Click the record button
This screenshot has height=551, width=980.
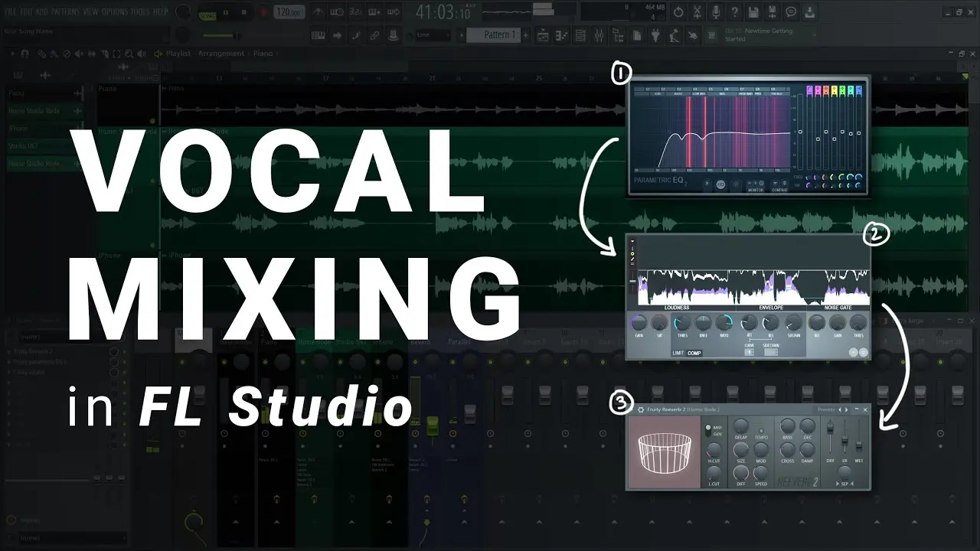263,12
